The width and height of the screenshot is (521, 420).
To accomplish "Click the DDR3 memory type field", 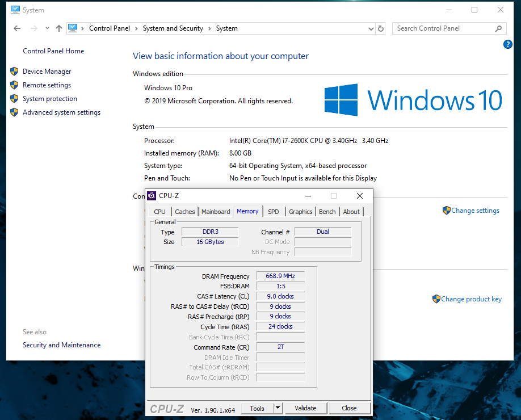I will (211, 232).
